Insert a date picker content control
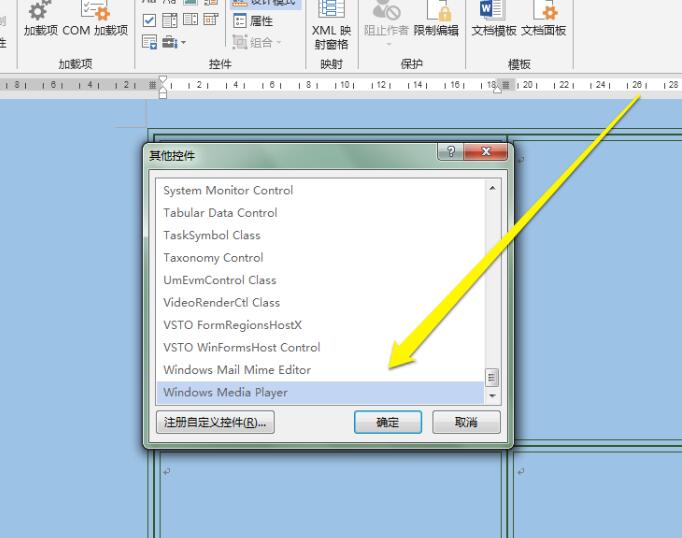Screen dimensions: 682x538 coord(211,20)
